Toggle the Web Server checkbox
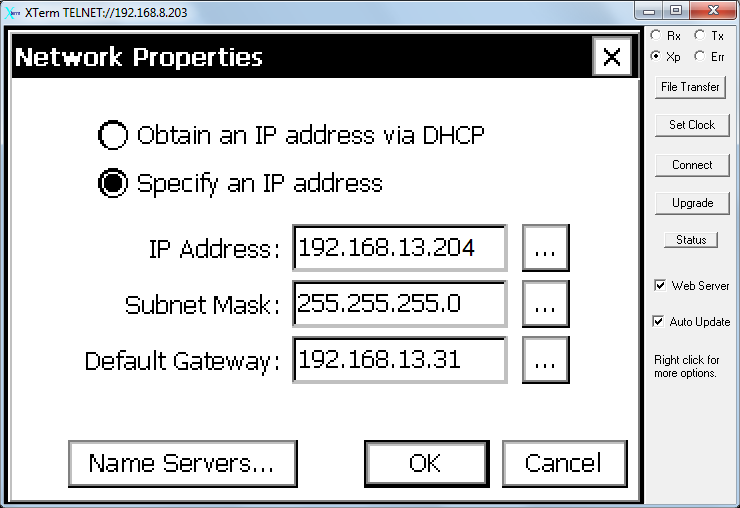The image size is (740, 508). click(660, 286)
